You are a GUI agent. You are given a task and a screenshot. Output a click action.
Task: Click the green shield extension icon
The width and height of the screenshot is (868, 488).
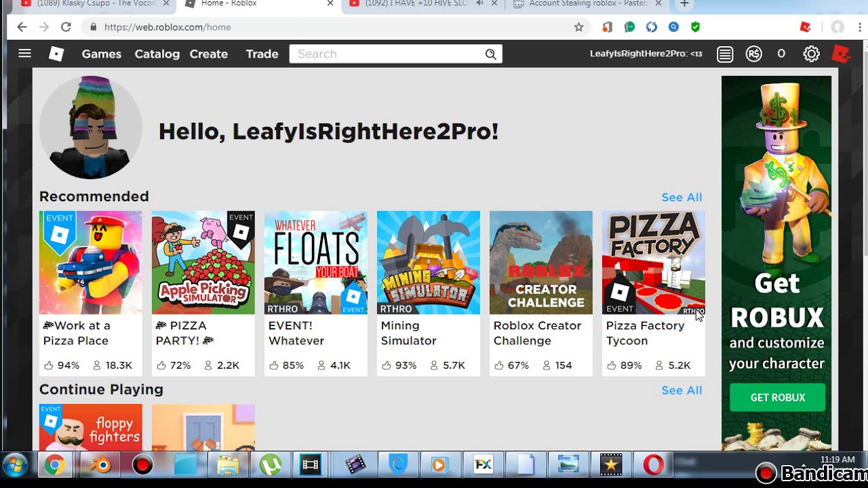(x=695, y=27)
